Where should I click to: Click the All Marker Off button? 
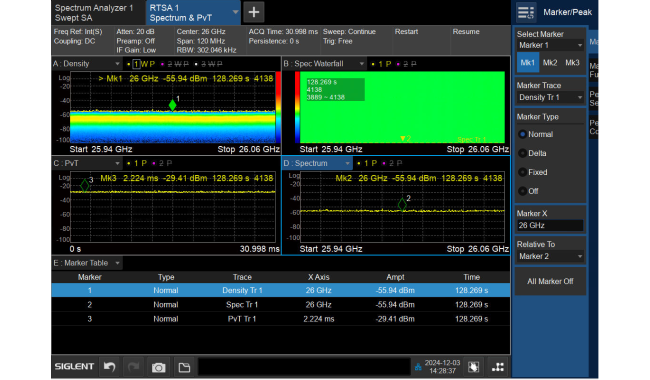[550, 281]
